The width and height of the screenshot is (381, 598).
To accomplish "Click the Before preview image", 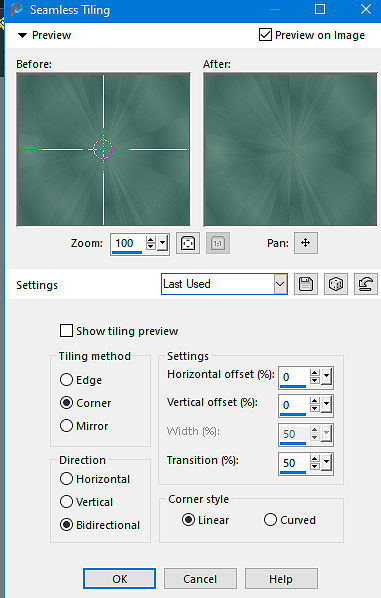I will (103, 150).
